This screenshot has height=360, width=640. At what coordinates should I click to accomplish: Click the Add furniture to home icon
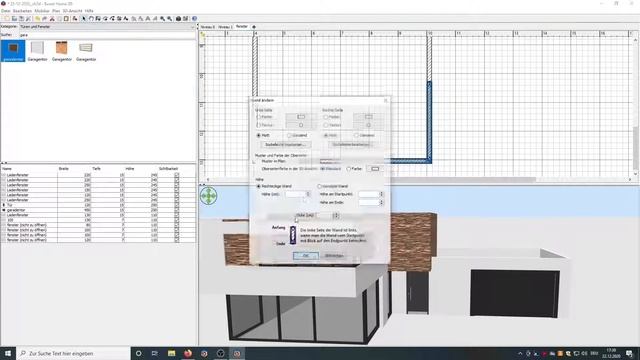[x=75, y=18]
